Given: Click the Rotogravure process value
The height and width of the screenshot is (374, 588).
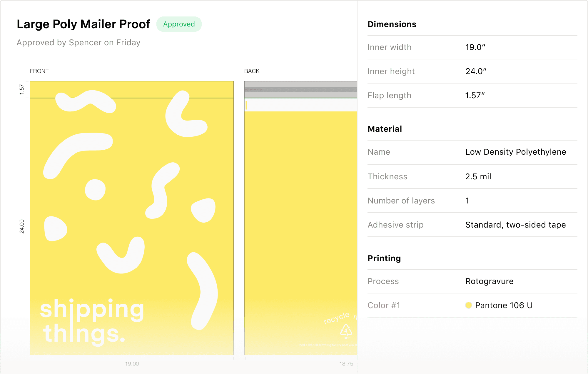Looking at the screenshot, I should [x=489, y=281].
